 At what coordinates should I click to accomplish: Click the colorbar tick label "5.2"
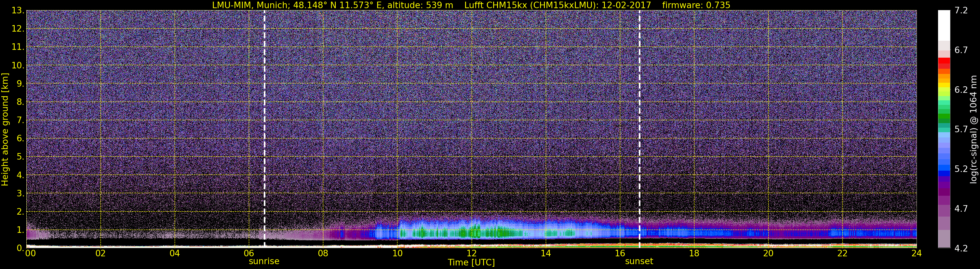(x=961, y=169)
